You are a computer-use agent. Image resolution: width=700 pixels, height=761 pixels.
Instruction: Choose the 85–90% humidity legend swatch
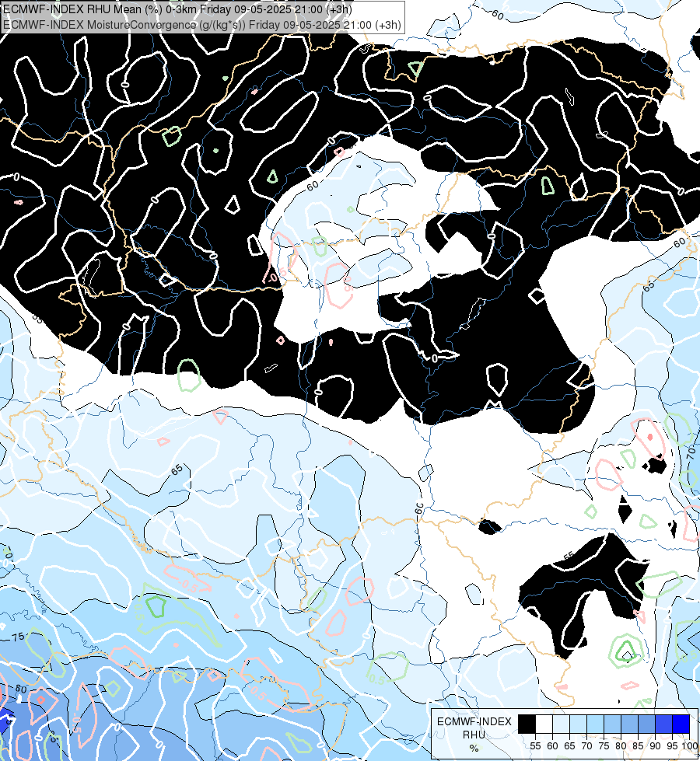click(x=646, y=724)
